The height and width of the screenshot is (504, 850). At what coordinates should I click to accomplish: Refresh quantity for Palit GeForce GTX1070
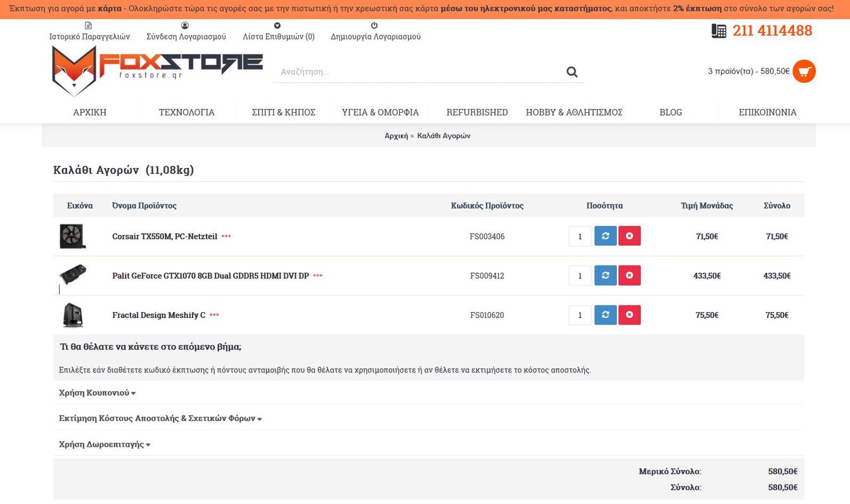click(x=606, y=276)
